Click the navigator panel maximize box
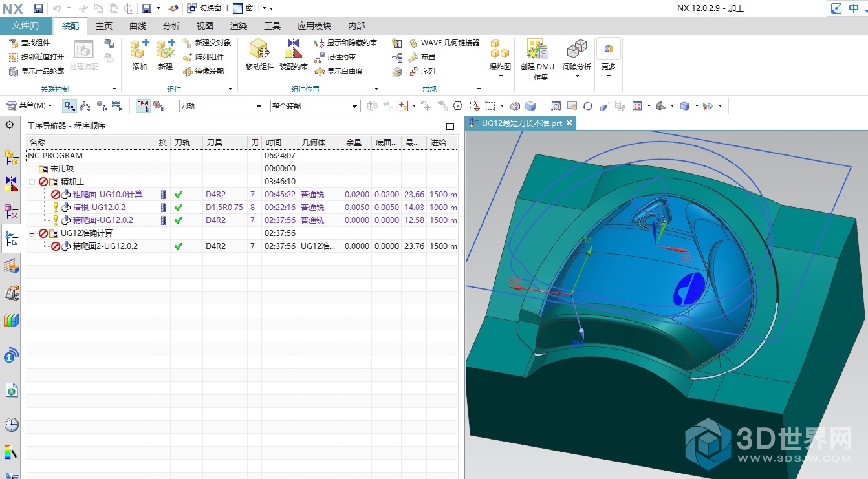 (450, 126)
